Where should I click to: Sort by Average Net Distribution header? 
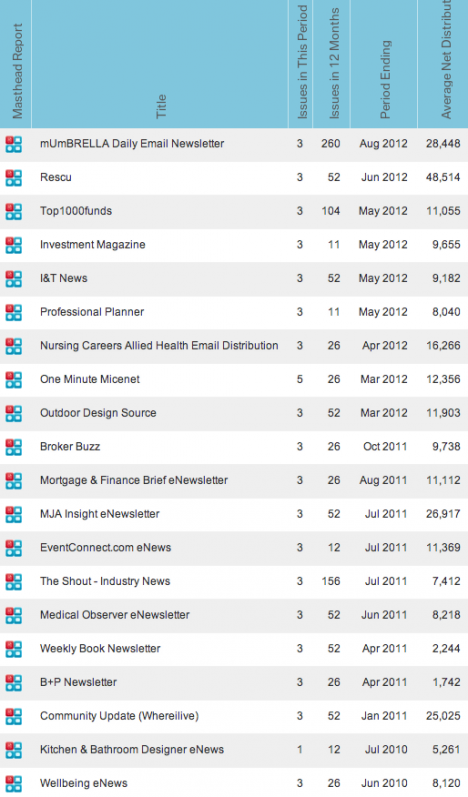(446, 59)
